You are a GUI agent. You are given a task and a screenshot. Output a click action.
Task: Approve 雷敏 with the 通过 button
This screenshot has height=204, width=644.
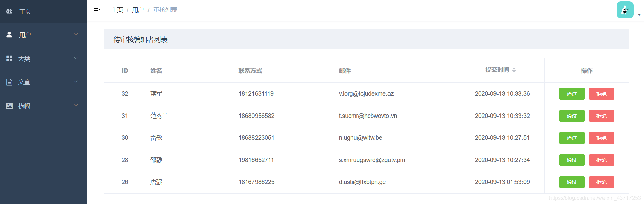tap(572, 138)
